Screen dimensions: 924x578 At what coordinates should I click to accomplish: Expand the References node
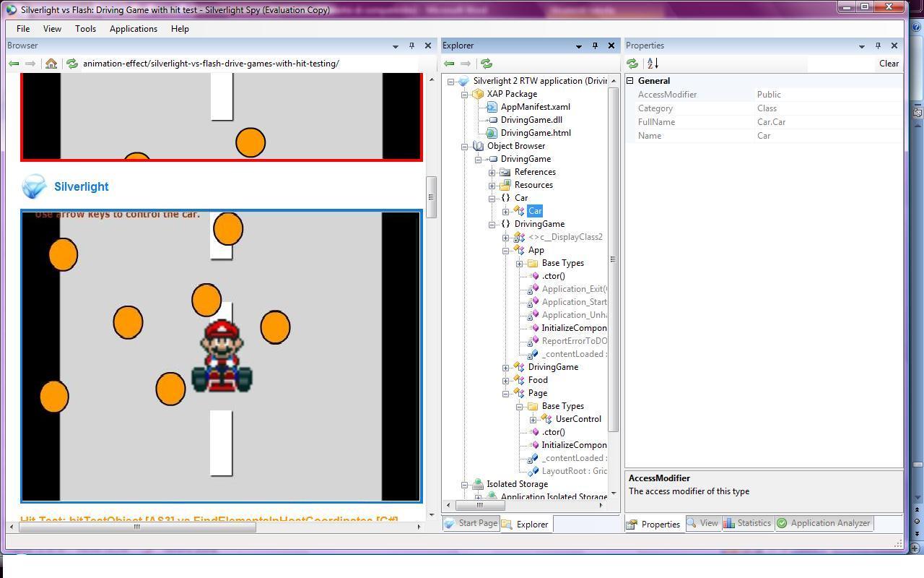pos(492,172)
